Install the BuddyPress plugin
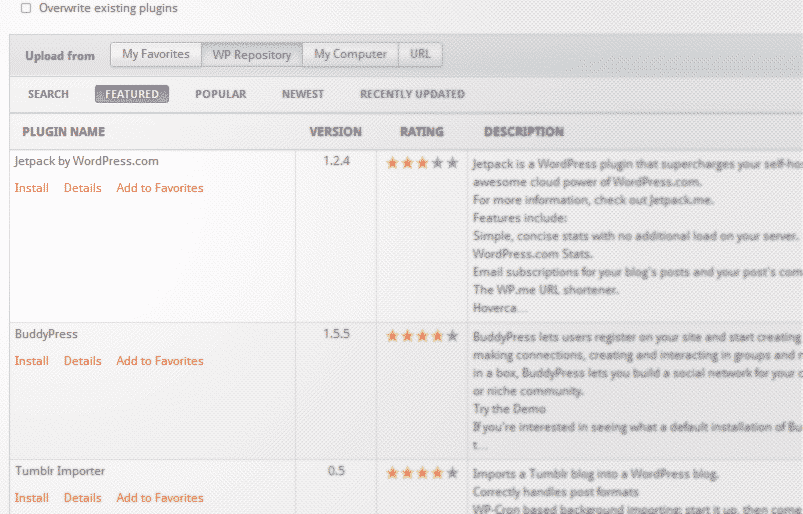The width and height of the screenshot is (803, 514). (x=32, y=361)
